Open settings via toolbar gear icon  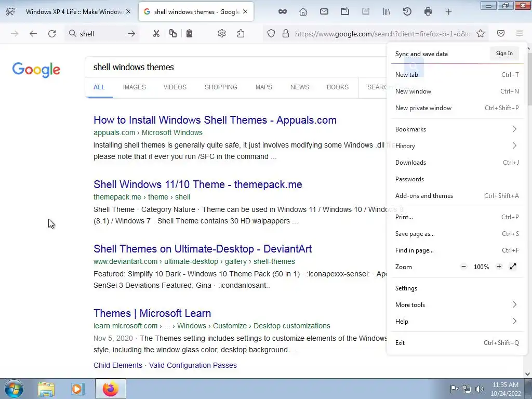(x=221, y=33)
